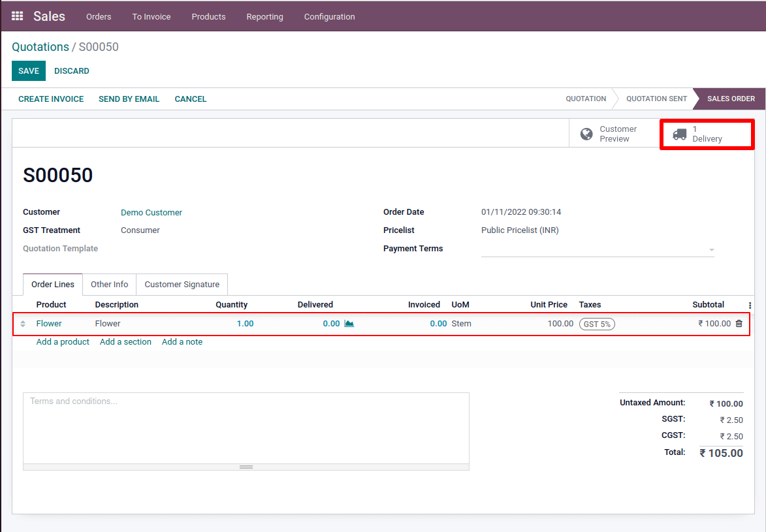766x532 pixels.
Task: Go back to Quotations breadcrumb
Action: click(x=40, y=47)
